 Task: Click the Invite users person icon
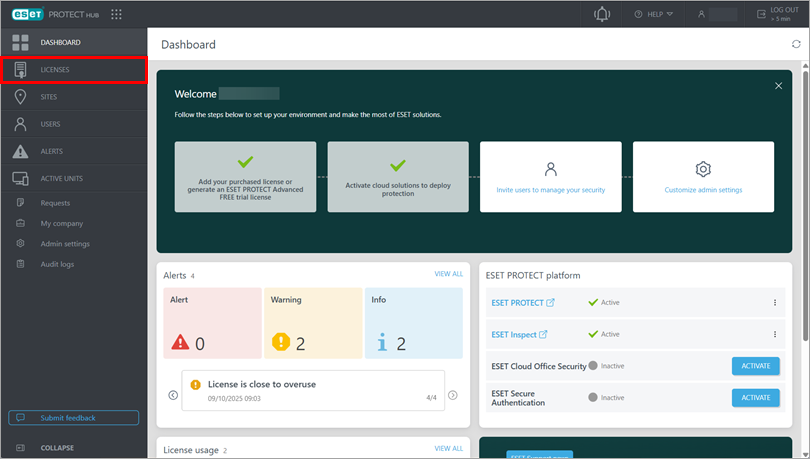[x=550, y=169]
